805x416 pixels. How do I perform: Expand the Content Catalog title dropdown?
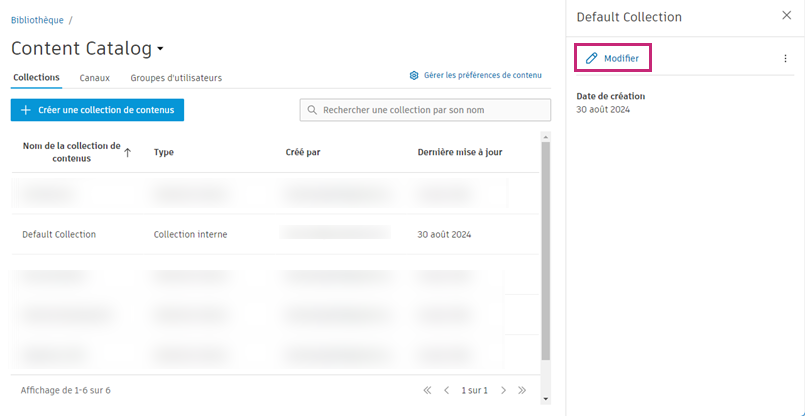click(x=160, y=49)
